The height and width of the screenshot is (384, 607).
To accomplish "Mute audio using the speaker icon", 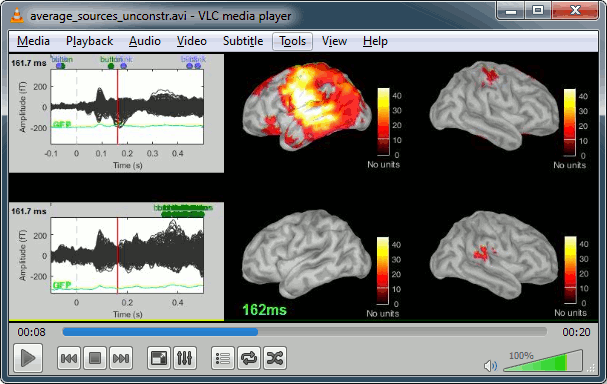I will 490,365.
